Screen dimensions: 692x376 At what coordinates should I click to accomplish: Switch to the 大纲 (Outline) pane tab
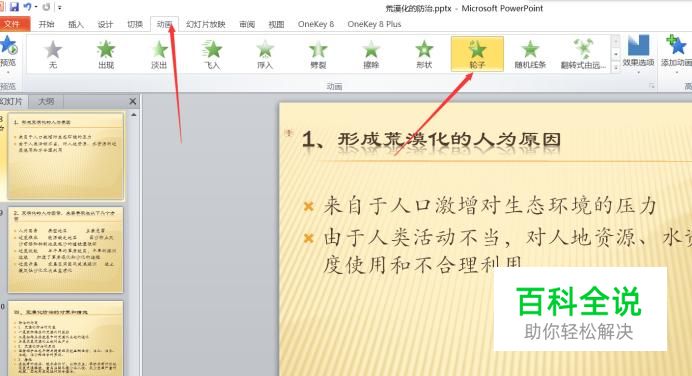[46, 102]
